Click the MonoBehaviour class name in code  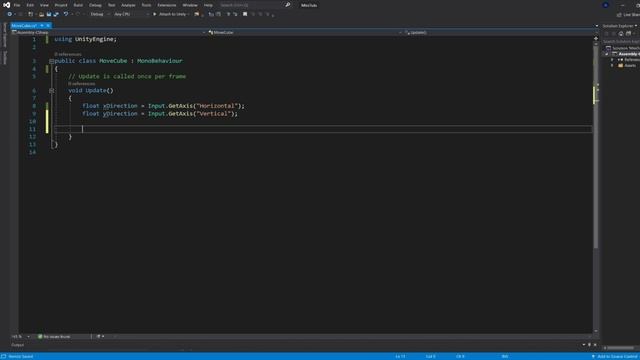(160, 61)
